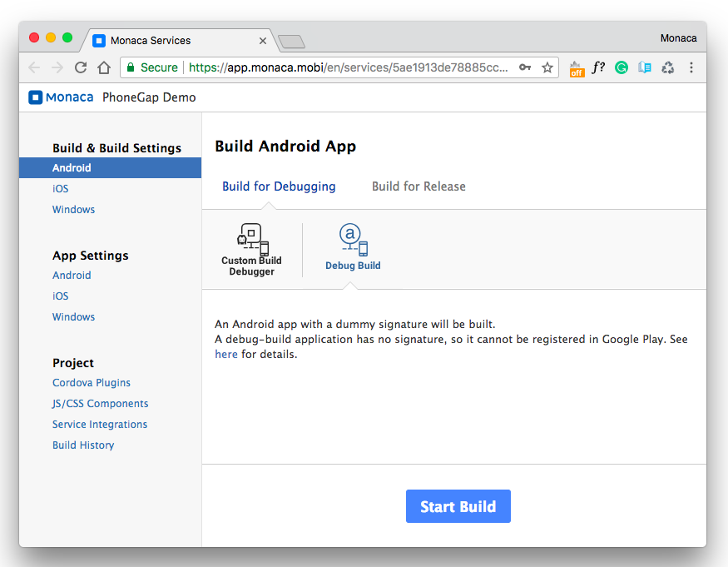Image resolution: width=728 pixels, height=567 pixels.
Task: Select the Build for Debugging tab
Action: [x=279, y=187]
